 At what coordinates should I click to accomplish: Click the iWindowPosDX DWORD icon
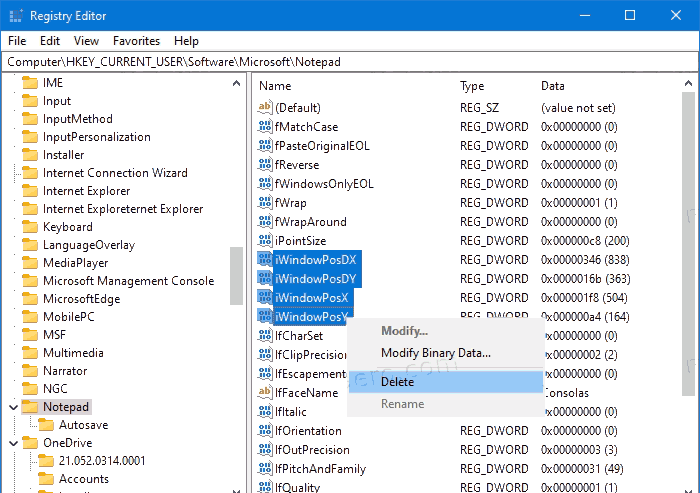tap(264, 259)
